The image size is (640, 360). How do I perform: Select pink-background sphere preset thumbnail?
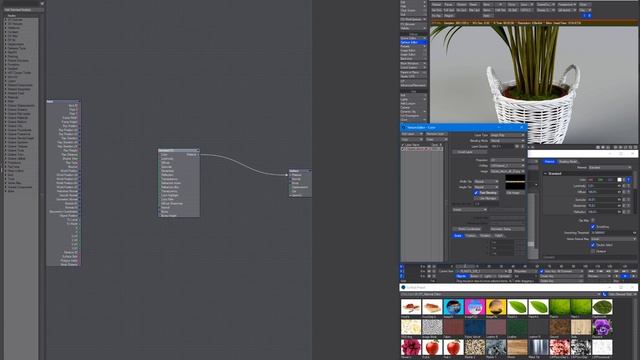[475, 307]
